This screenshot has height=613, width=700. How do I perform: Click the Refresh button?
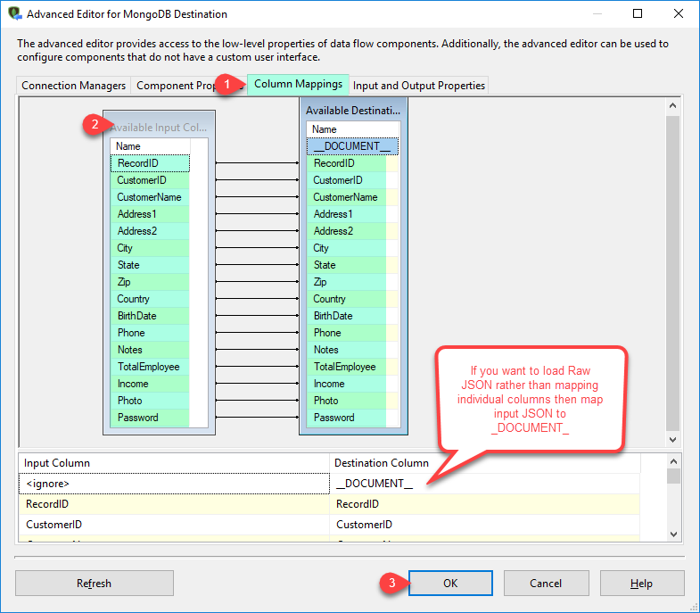click(x=95, y=583)
